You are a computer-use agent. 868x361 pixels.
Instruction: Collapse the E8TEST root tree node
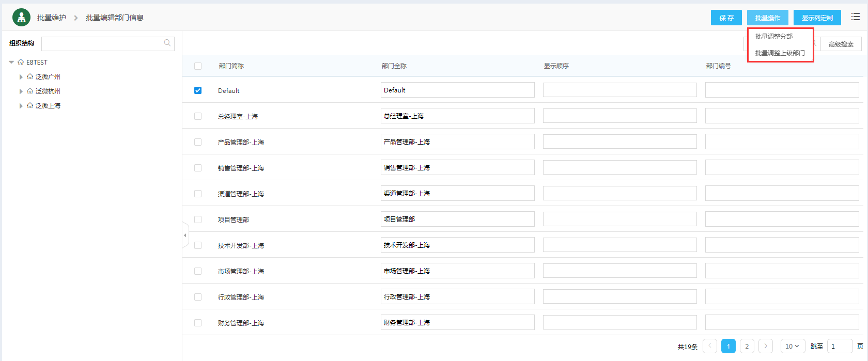click(11, 62)
